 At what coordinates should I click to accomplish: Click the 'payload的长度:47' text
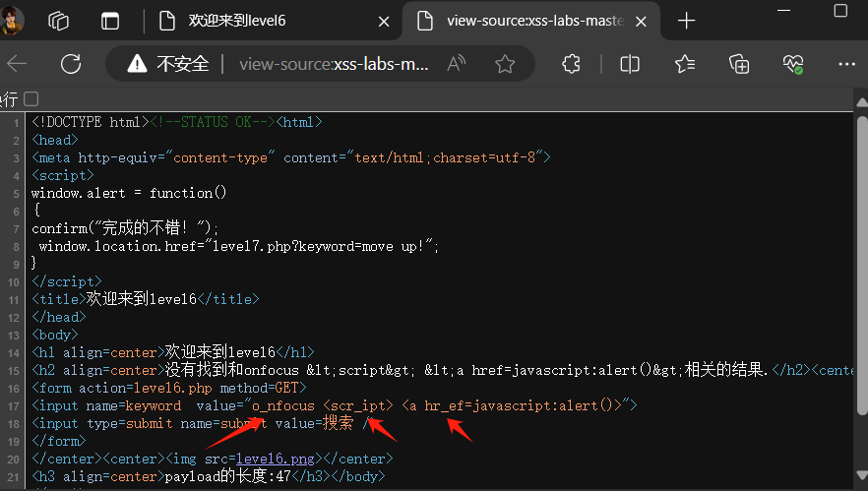pyautogui.click(x=227, y=476)
